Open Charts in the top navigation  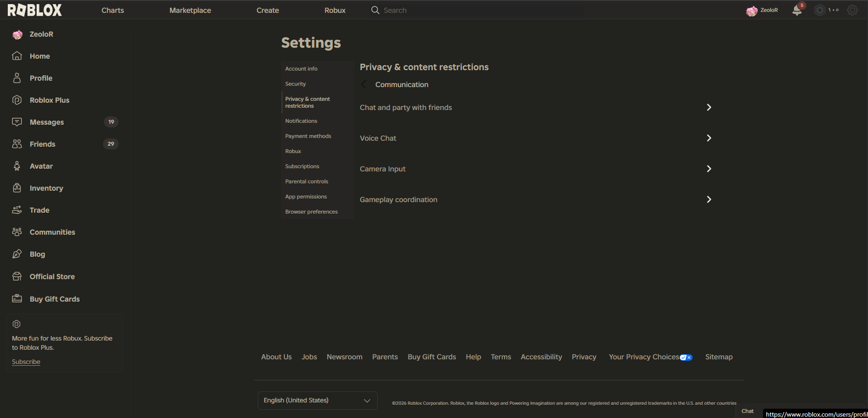pos(113,10)
